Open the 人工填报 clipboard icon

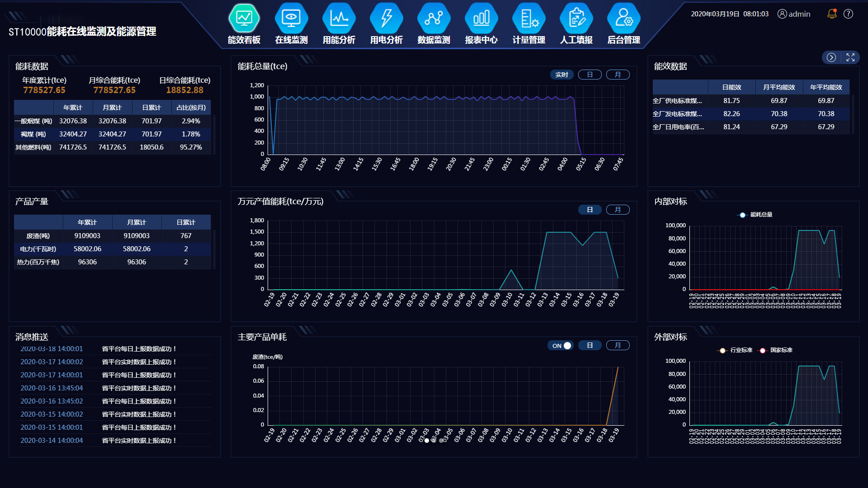[576, 19]
